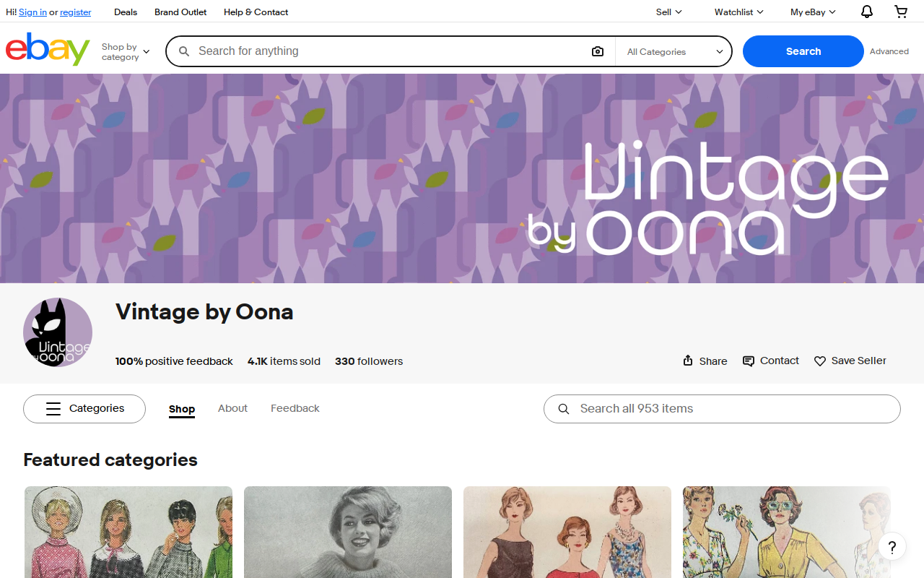
Task: Click the Save Seller text label
Action: click(x=859, y=361)
